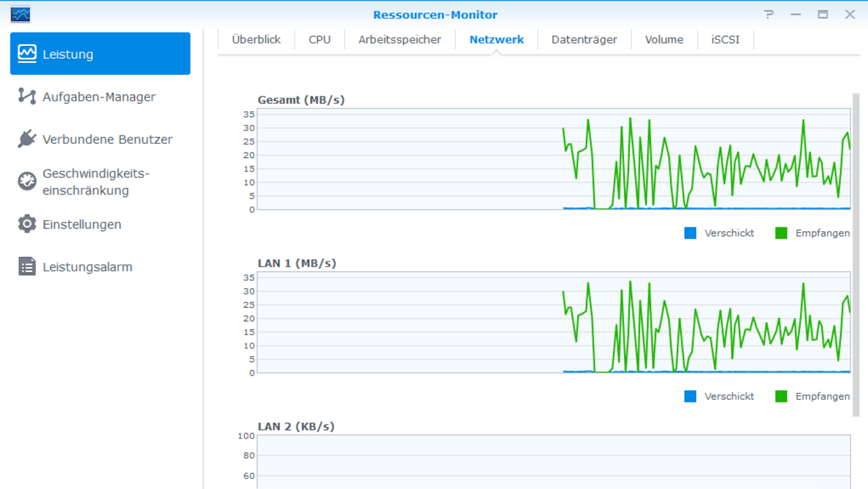Open Verbundene Benutzer in the sidebar
868x489 pixels.
(x=100, y=139)
